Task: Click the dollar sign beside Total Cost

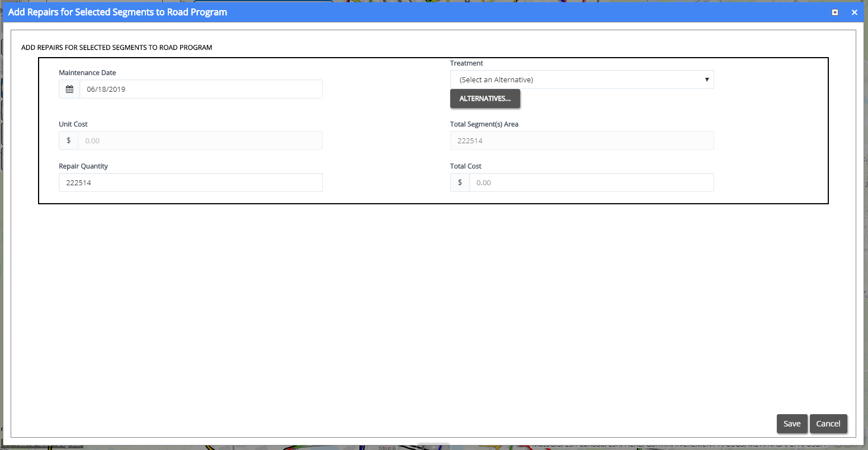Action: pos(460,182)
